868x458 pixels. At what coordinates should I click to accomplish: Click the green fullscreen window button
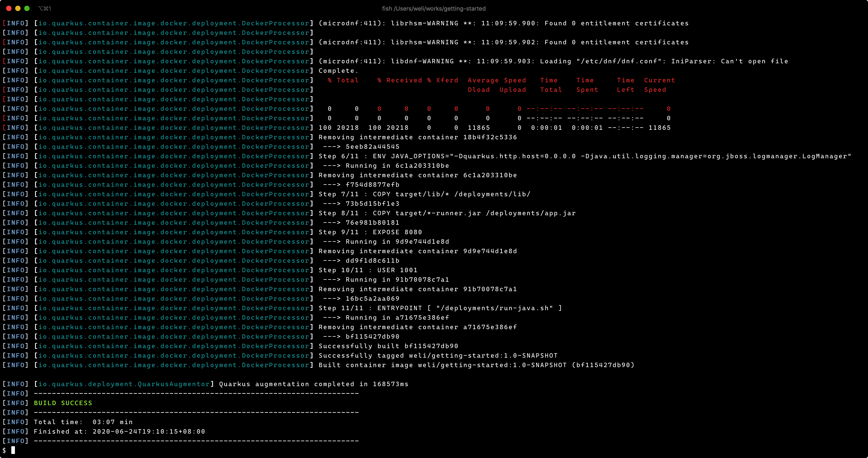pyautogui.click(x=27, y=8)
